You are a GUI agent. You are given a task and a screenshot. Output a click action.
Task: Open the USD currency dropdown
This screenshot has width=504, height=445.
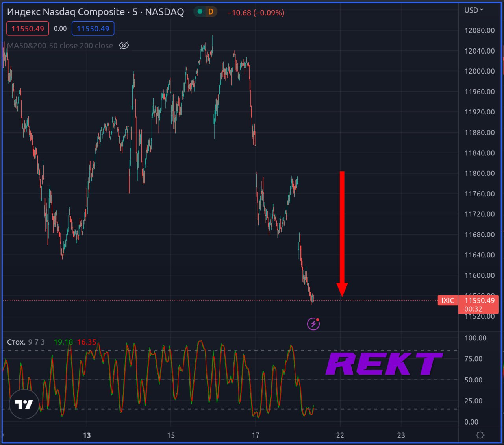[x=474, y=10]
